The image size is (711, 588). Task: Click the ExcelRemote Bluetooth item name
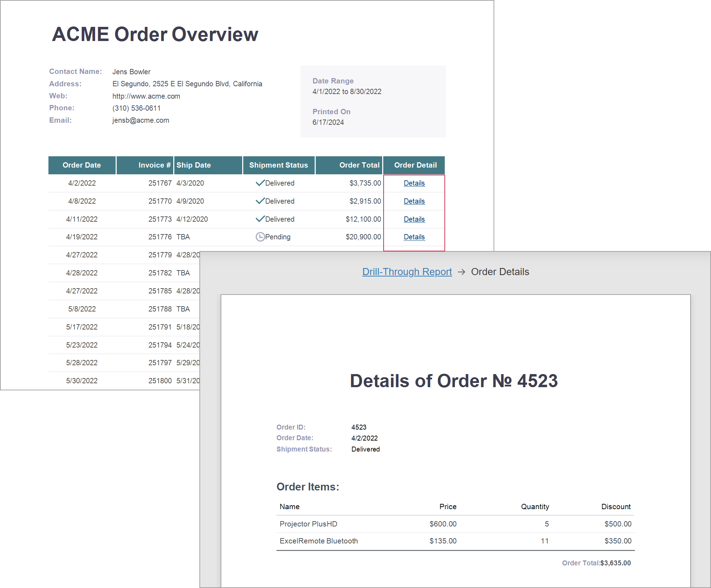(319, 541)
